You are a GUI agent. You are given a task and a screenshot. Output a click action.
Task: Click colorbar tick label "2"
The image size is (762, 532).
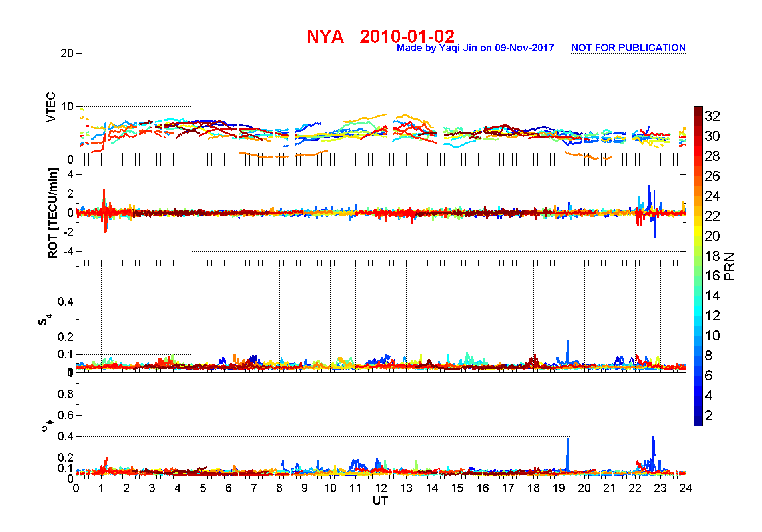pos(709,416)
